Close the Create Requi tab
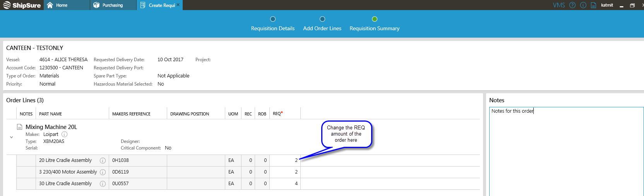 pos(178,5)
